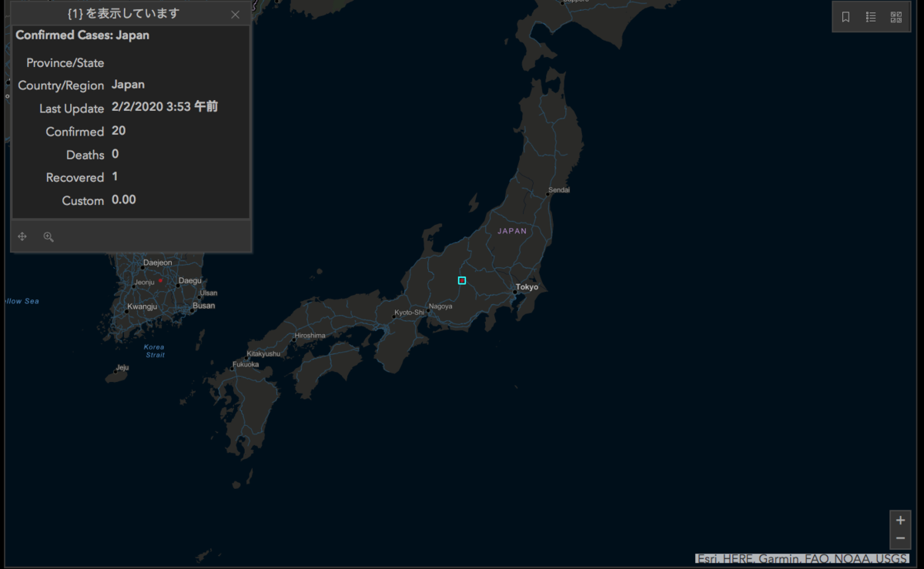Click the Fukuoka city label
Image resolution: width=924 pixels, height=569 pixels.
click(x=246, y=364)
